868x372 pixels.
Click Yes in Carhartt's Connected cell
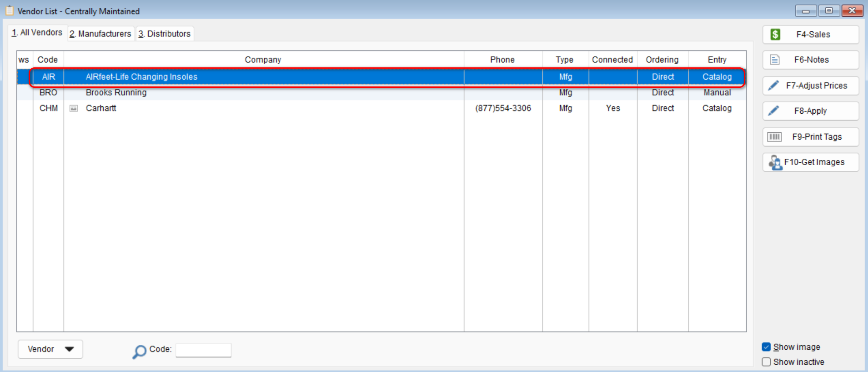click(x=613, y=108)
